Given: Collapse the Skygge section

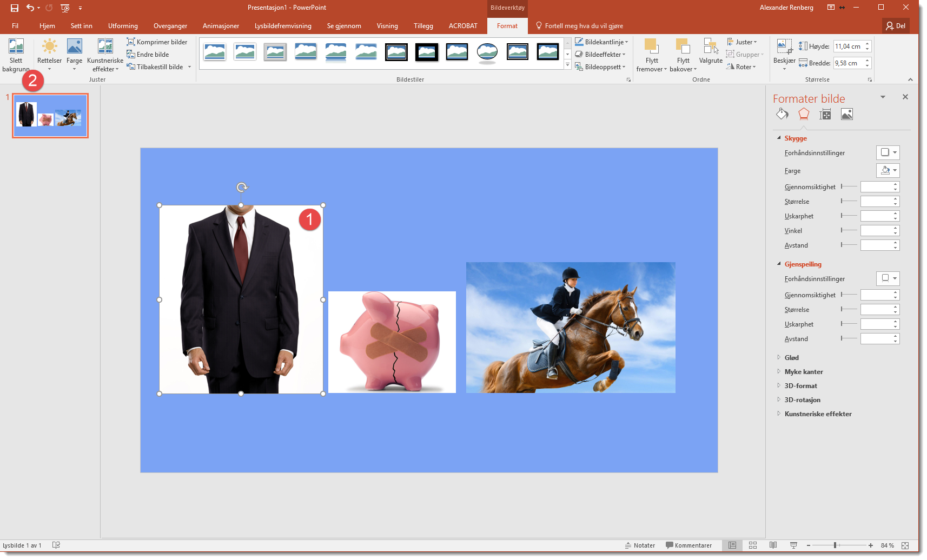Looking at the screenshot, I should tap(779, 138).
